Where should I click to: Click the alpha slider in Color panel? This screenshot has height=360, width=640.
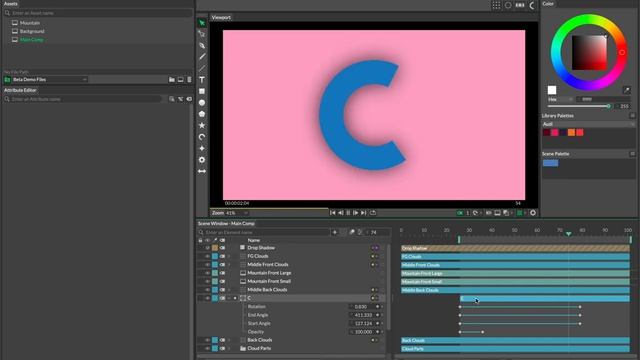click(x=579, y=106)
